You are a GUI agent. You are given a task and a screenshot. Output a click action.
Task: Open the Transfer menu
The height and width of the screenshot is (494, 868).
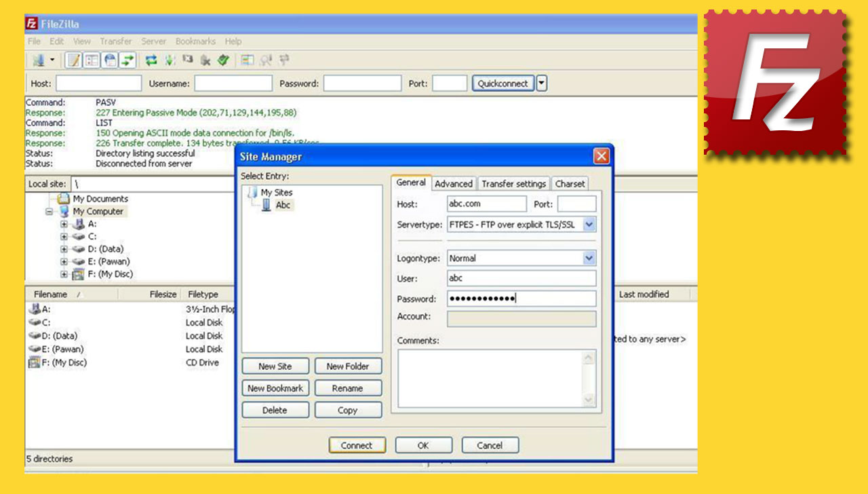tap(116, 41)
